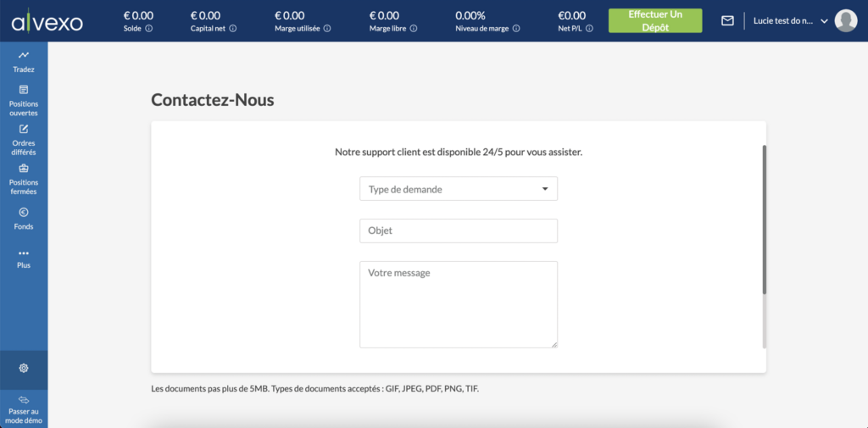Click the Plus three-dots icon
Viewport: 868px width, 428px height.
click(23, 253)
